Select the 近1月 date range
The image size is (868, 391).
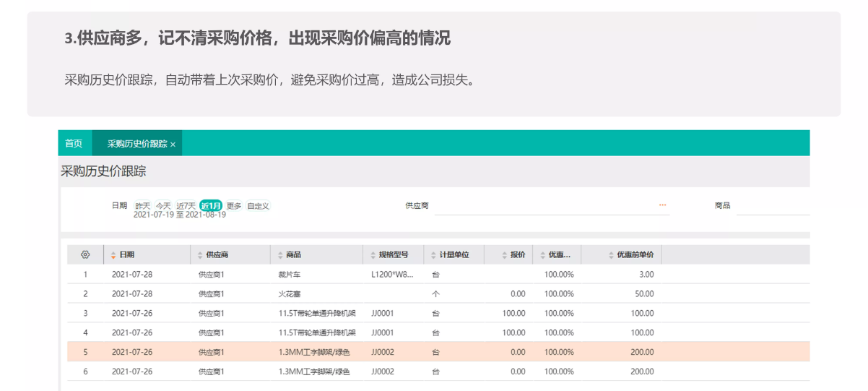[211, 206]
